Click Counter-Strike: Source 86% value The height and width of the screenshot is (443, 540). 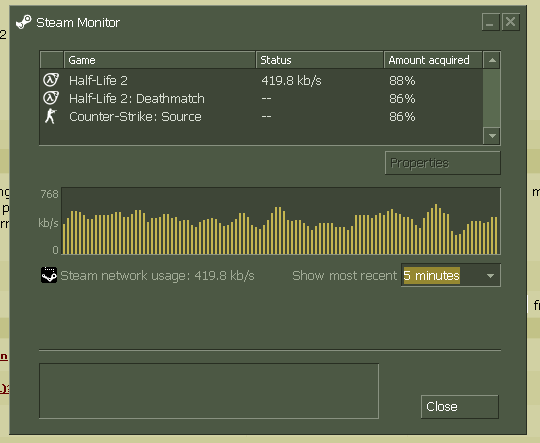[x=402, y=117]
